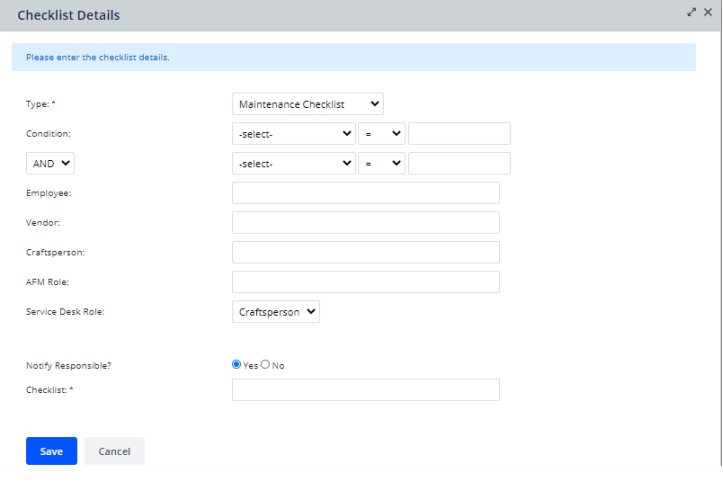Image resolution: width=723 pixels, height=482 pixels.
Task: Click the second condition value textbox
Action: pyautogui.click(x=459, y=163)
